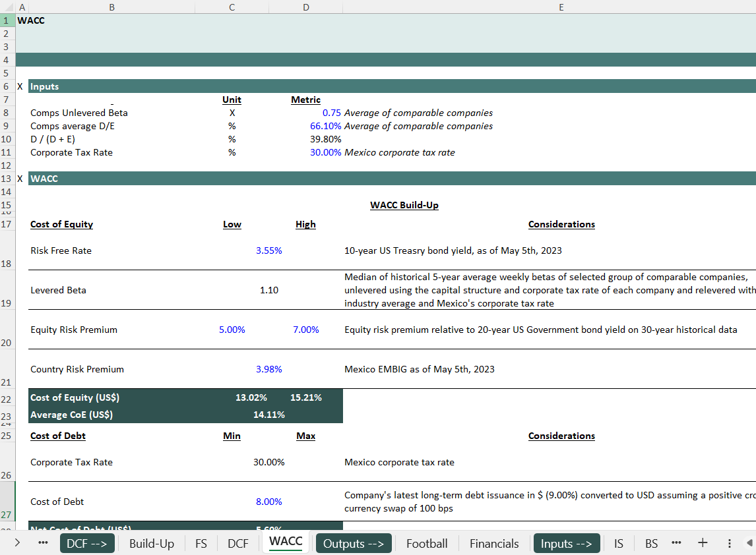The height and width of the screenshot is (555, 756).
Task: Select the Cost of Debt value 8.00%
Action: [x=269, y=502]
